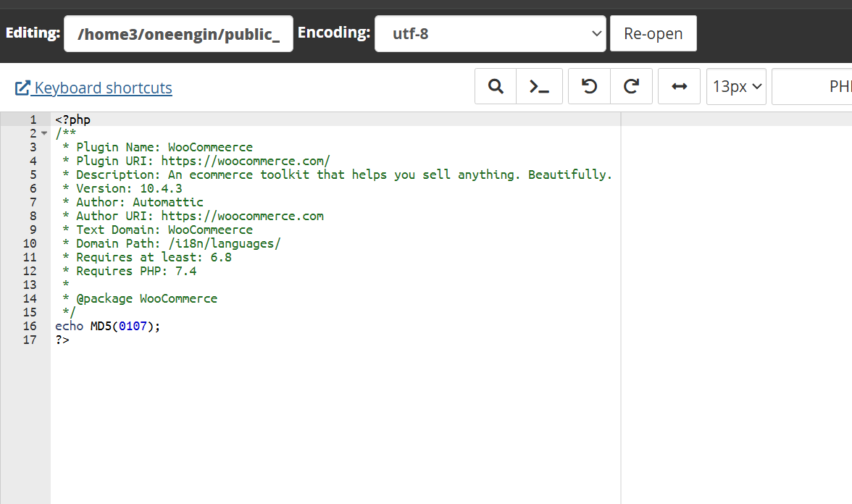Expand the utf-8 encoding dropdown

click(490, 33)
